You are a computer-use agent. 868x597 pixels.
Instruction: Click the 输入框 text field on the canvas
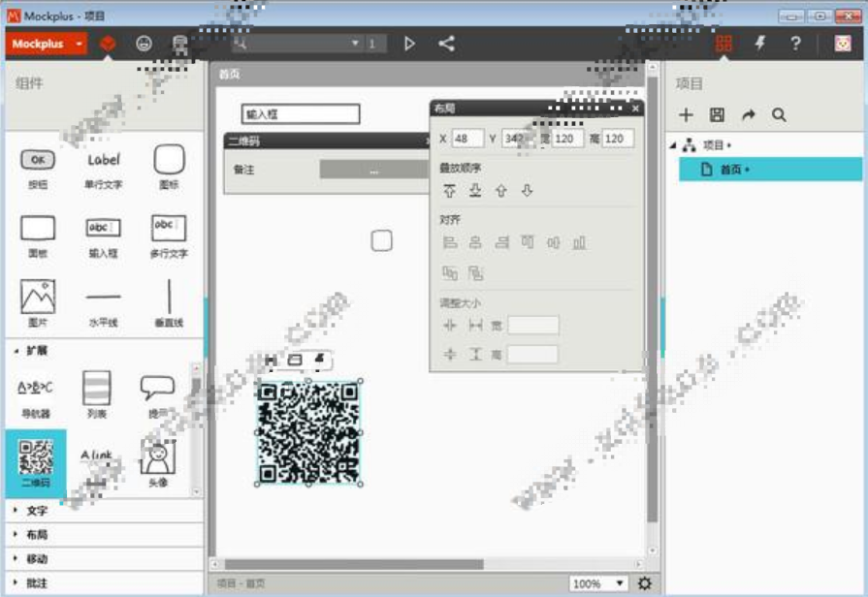point(301,114)
